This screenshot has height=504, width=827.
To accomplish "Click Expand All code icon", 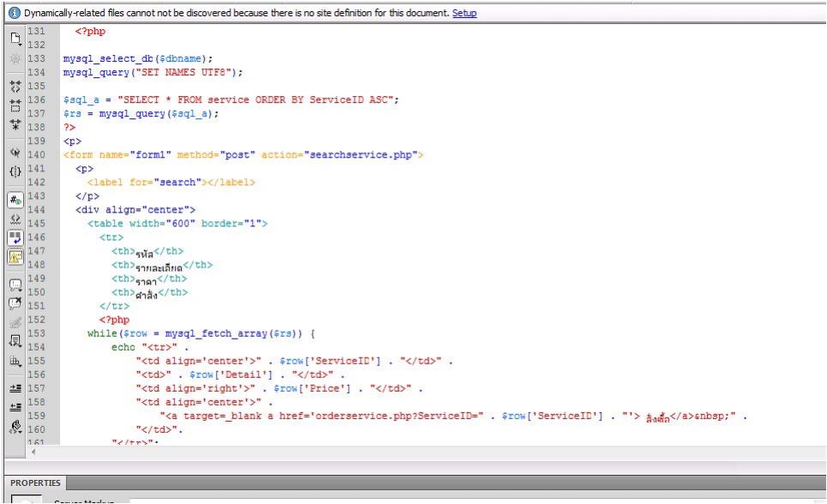I will 15,124.
